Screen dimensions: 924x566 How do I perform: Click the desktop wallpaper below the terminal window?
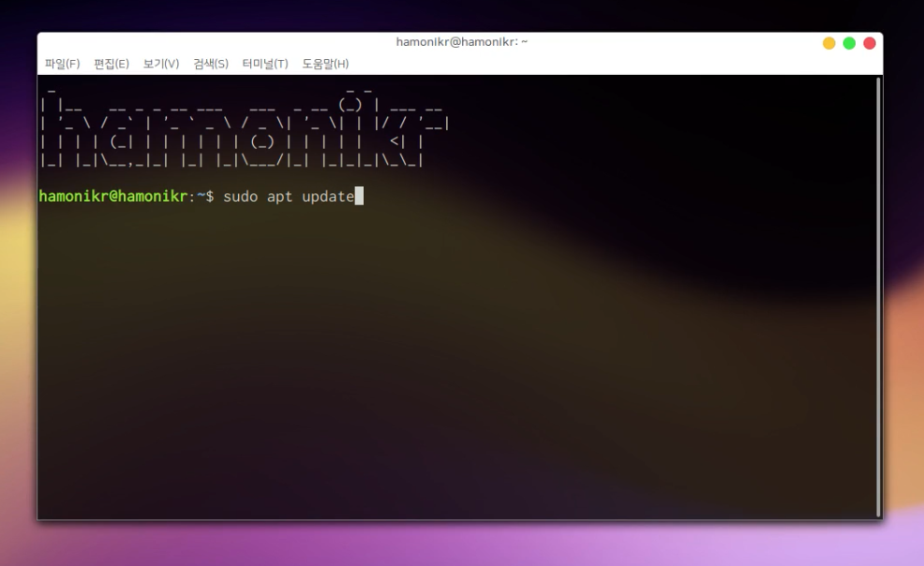pyautogui.click(x=459, y=545)
